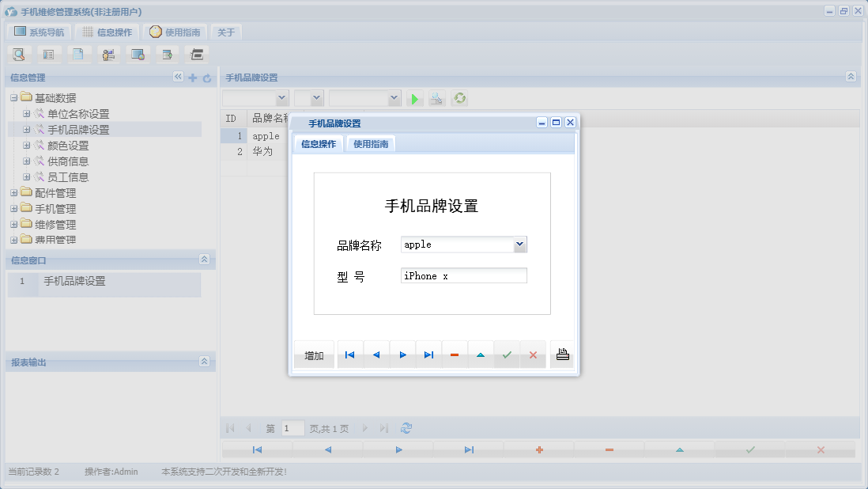The image size is (868, 489).
Task: Confirm changes with the green check icon
Action: (x=507, y=354)
